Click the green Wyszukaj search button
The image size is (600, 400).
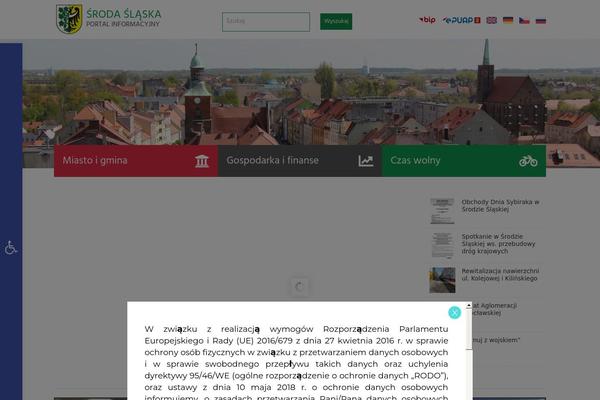tap(336, 21)
